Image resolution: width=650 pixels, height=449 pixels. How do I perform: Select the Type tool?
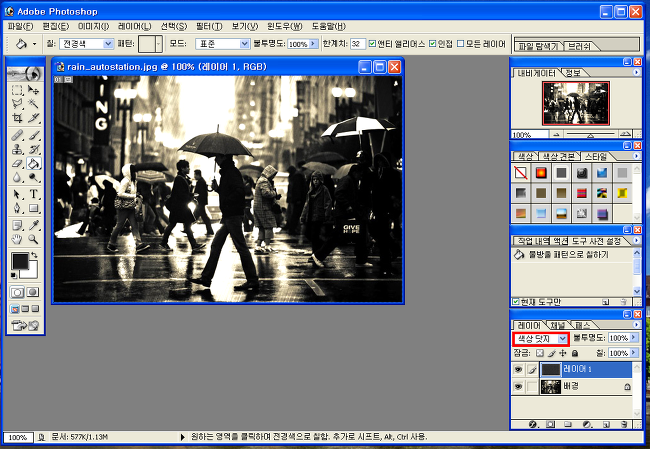coord(33,194)
